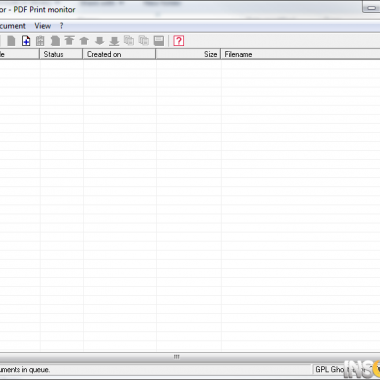Click the Save floppy disk icon
380x380 pixels.
tap(159, 41)
